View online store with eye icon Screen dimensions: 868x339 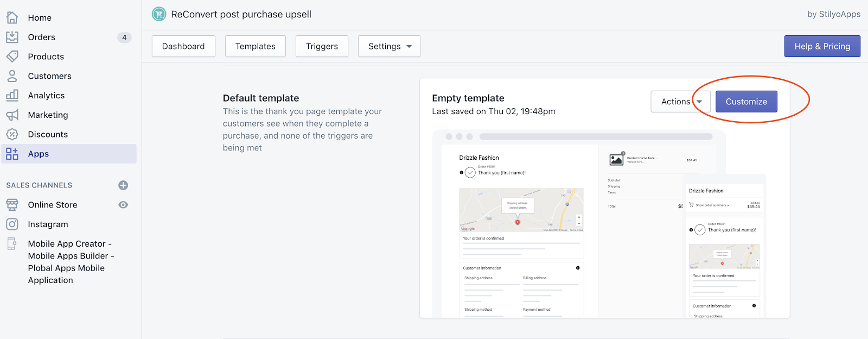pyautogui.click(x=123, y=205)
